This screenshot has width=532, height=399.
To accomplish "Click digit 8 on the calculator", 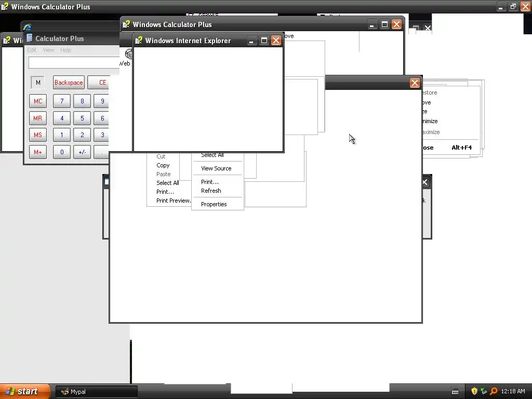I will click(x=82, y=101).
